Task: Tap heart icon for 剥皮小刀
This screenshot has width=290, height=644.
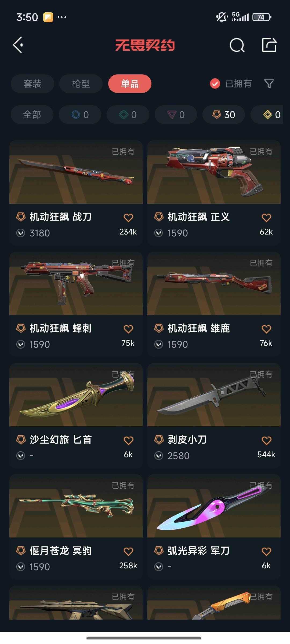Action: click(x=266, y=440)
